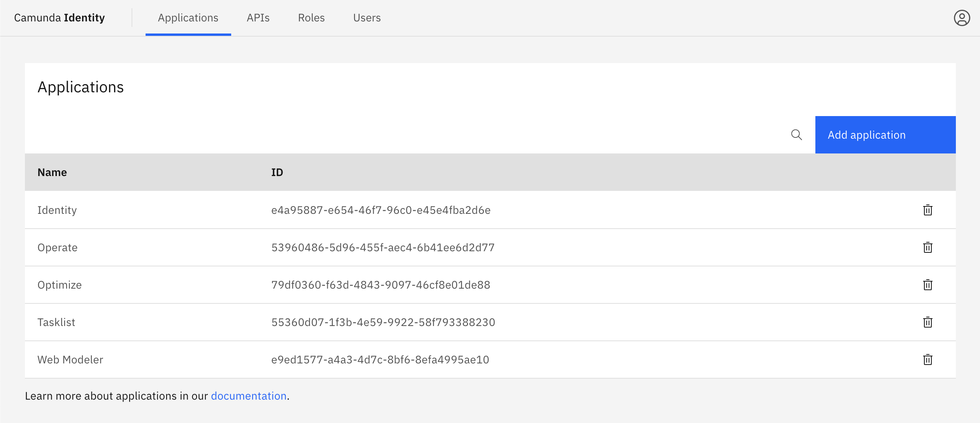The height and width of the screenshot is (423, 980).
Task: Click the delete icon for Tasklist application
Action: [x=927, y=322]
